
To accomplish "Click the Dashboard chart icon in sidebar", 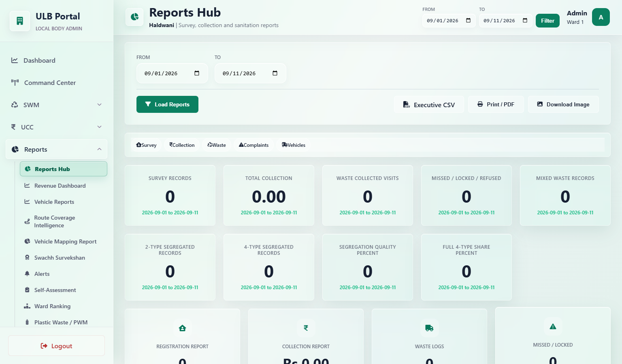I will tap(15, 60).
